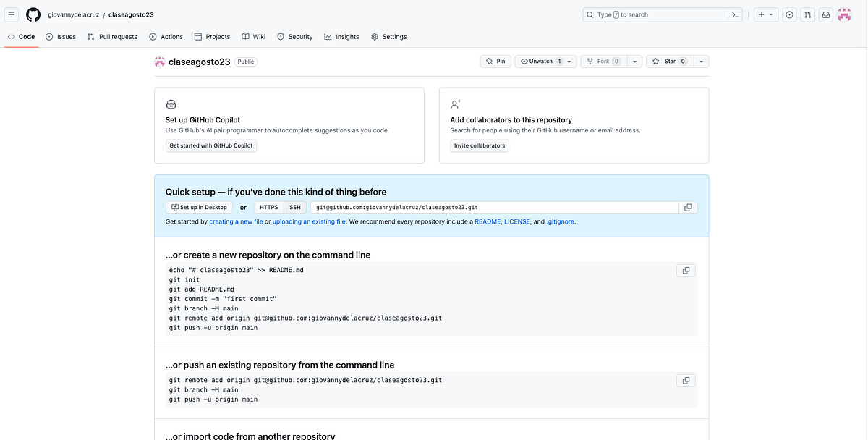Open the command palette icon beside search
Viewport: 868px width, 440px height.
735,14
